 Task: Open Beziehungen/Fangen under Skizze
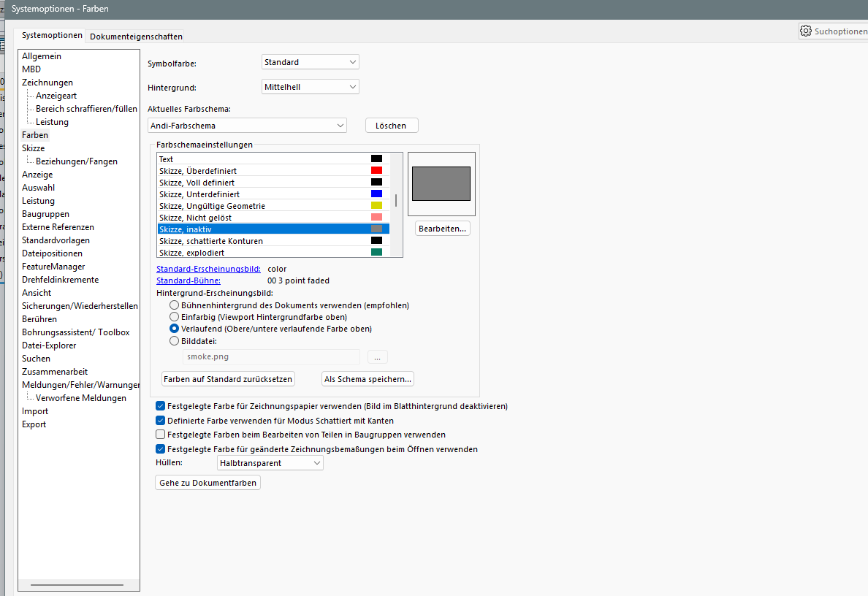coord(77,161)
